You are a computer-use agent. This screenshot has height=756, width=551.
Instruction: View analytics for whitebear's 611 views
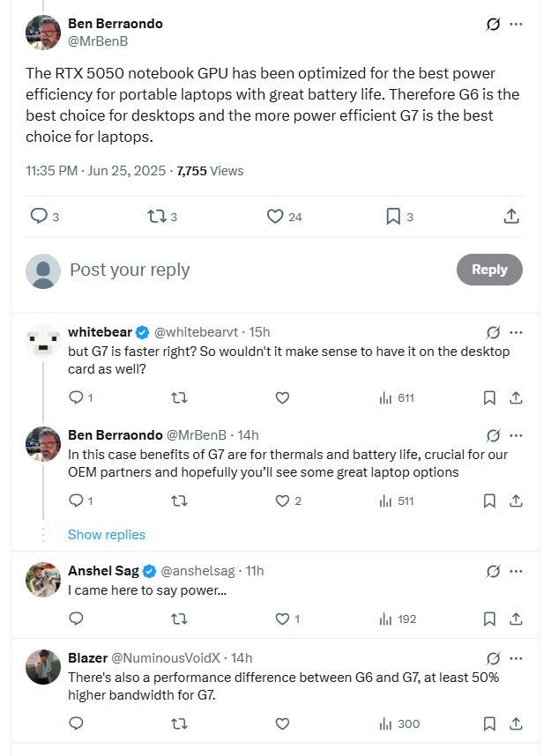pyautogui.click(x=397, y=398)
